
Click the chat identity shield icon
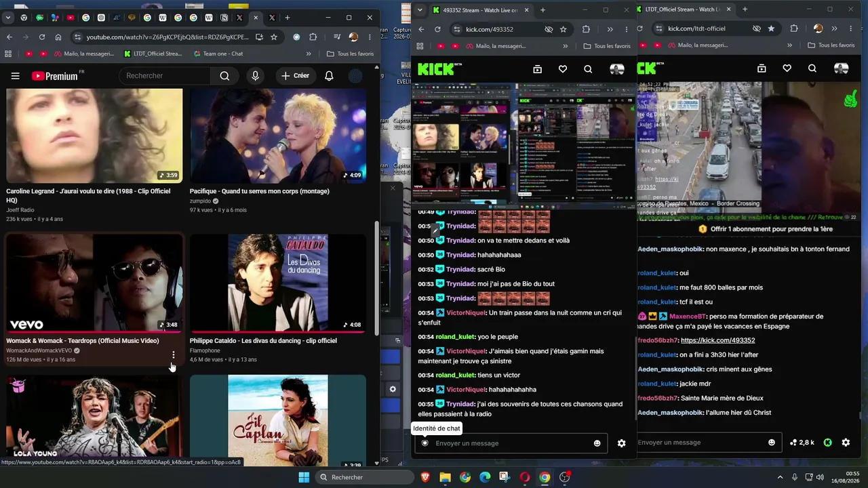[x=425, y=443]
